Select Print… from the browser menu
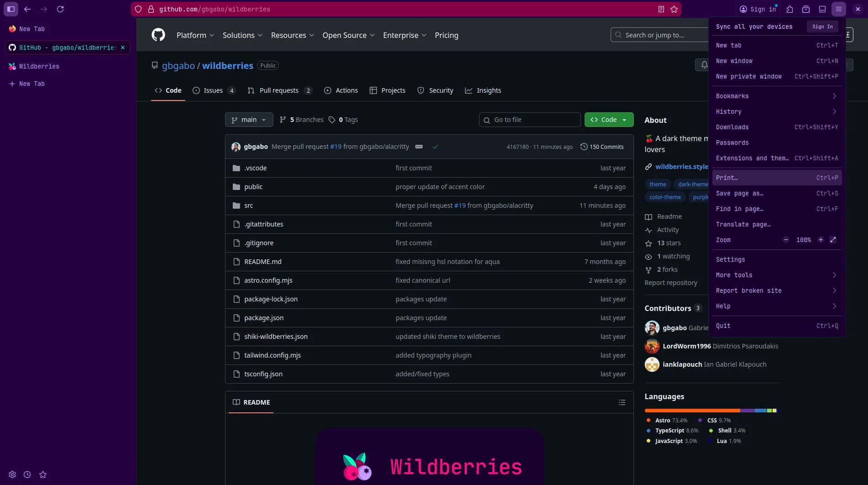This screenshot has height=485, width=868. (x=777, y=178)
